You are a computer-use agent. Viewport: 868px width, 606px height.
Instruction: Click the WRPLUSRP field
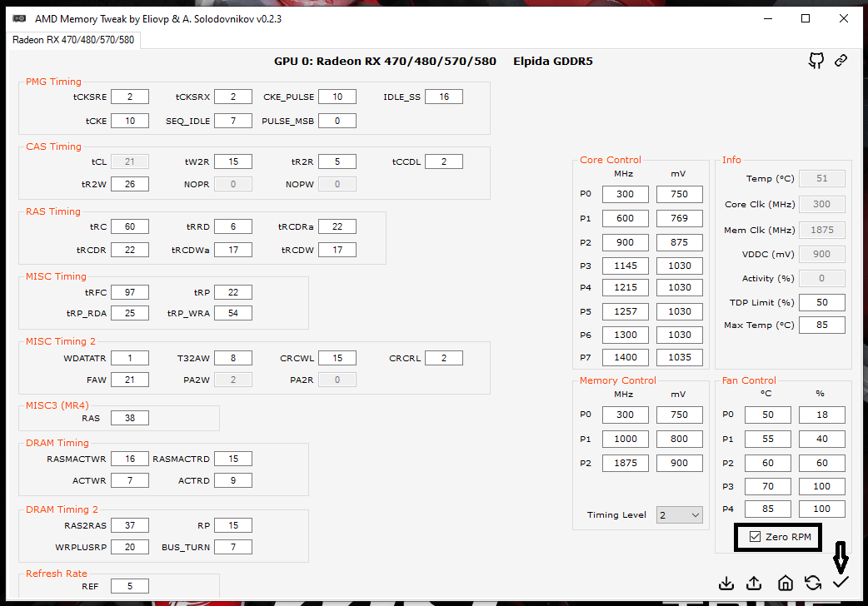(x=130, y=547)
